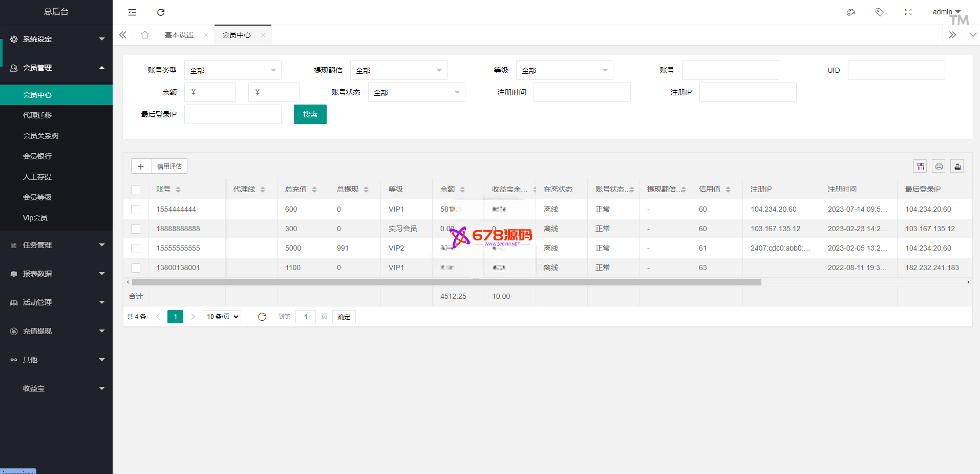Collapse the sidebar with the menu toggle icon
The height and width of the screenshot is (474, 980).
(132, 12)
